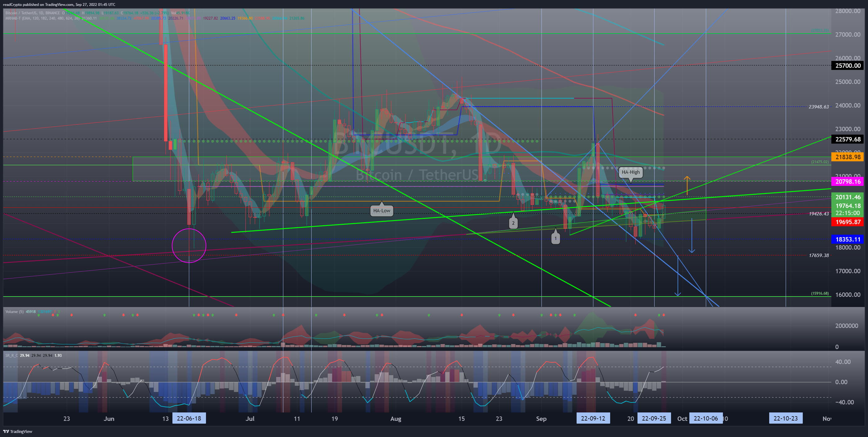Click the orange 21838.98 price label
The width and height of the screenshot is (868, 437).
click(x=848, y=157)
